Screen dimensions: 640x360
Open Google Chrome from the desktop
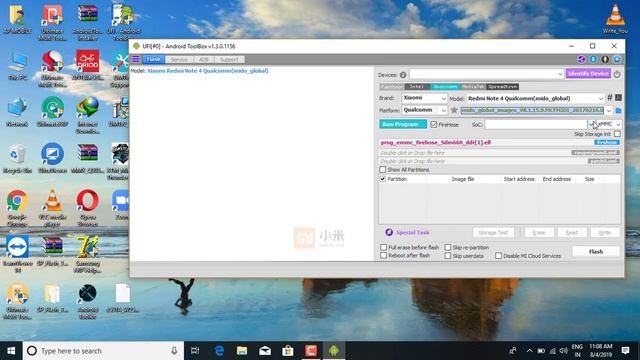click(17, 208)
